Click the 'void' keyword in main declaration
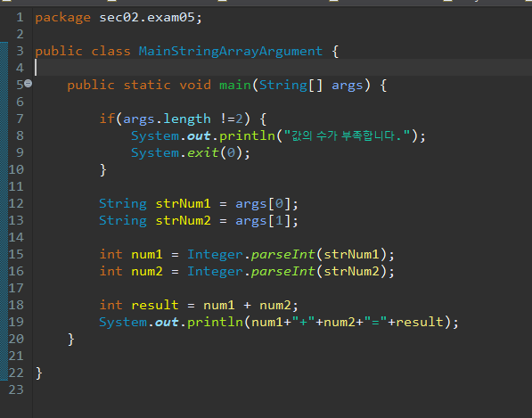The image size is (532, 418). (x=195, y=85)
